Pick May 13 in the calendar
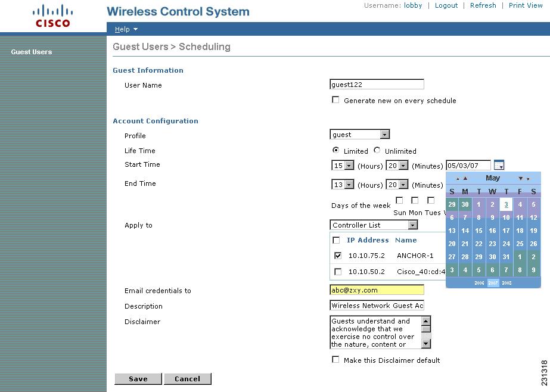The image size is (550, 392). point(452,231)
